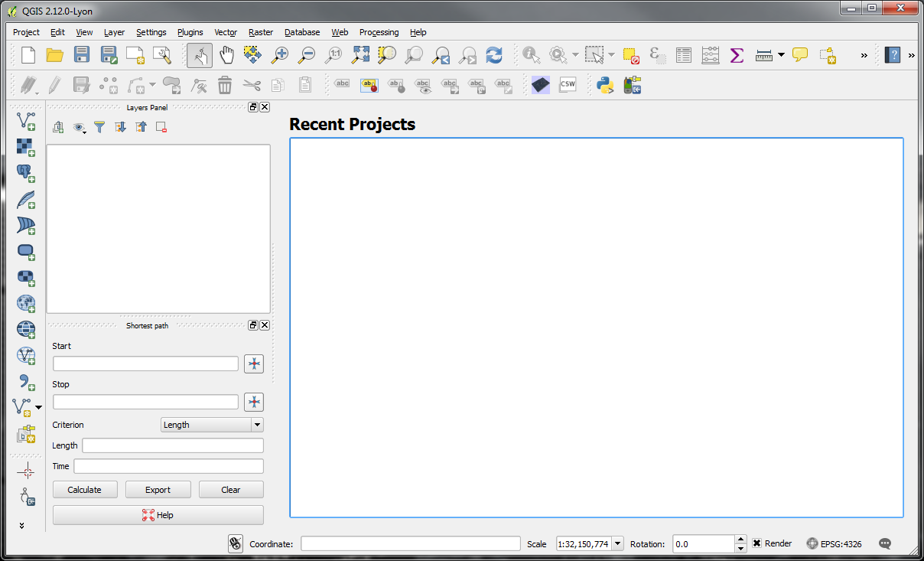Image resolution: width=924 pixels, height=561 pixels.
Task: Increase rotation with the up stepper
Action: (x=740, y=540)
